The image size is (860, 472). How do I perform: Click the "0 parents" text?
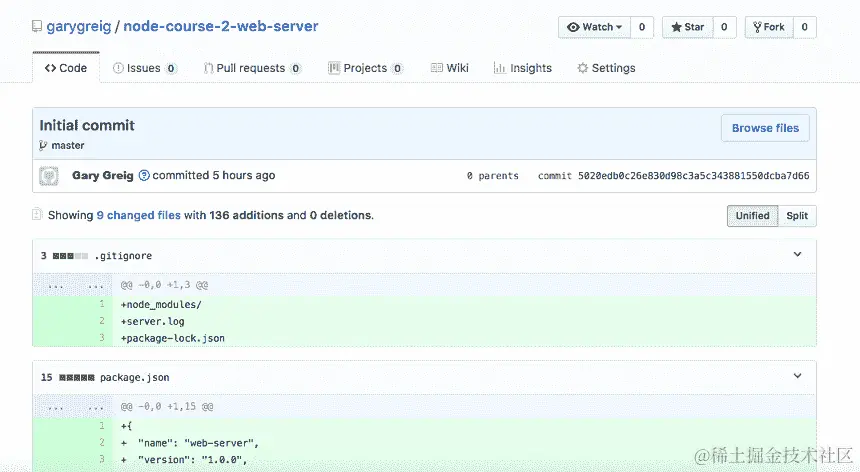coord(493,176)
